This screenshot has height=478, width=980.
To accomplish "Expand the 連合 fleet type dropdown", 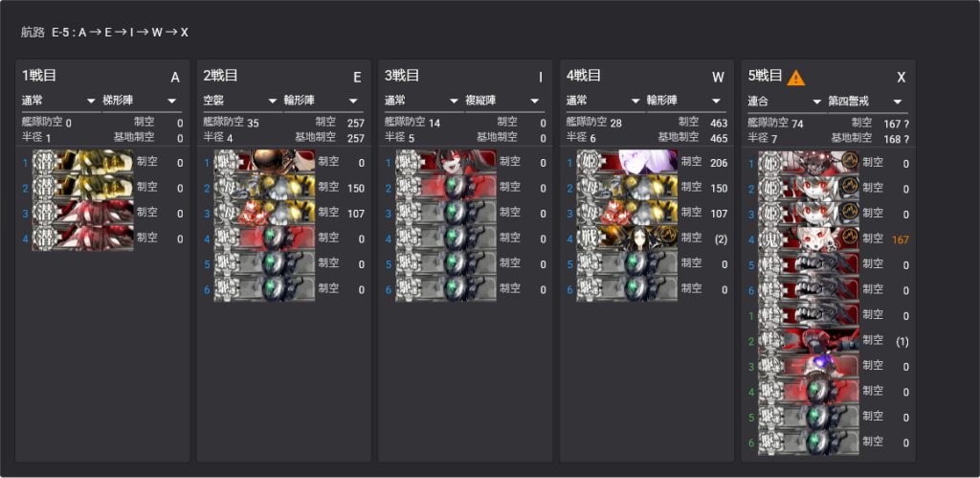I will (785, 101).
